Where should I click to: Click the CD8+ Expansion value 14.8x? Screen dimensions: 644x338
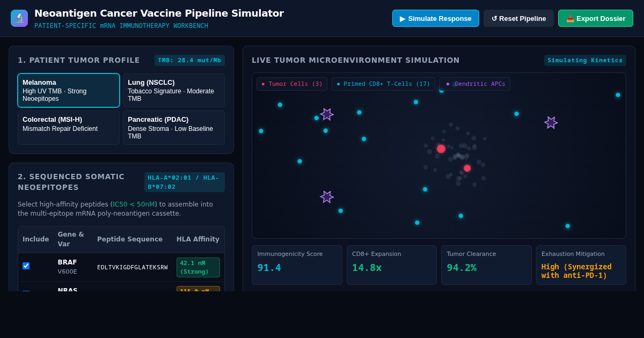pyautogui.click(x=367, y=267)
